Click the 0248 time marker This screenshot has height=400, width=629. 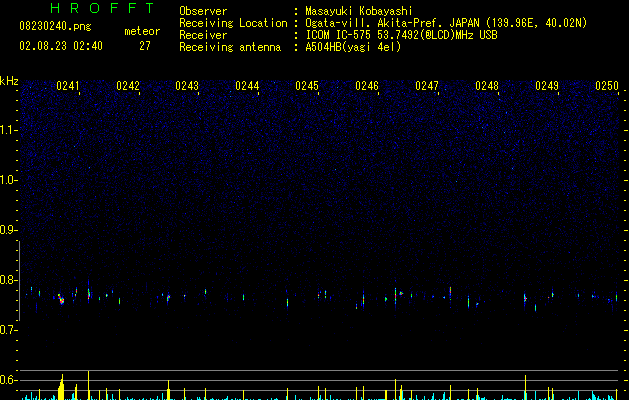point(487,86)
